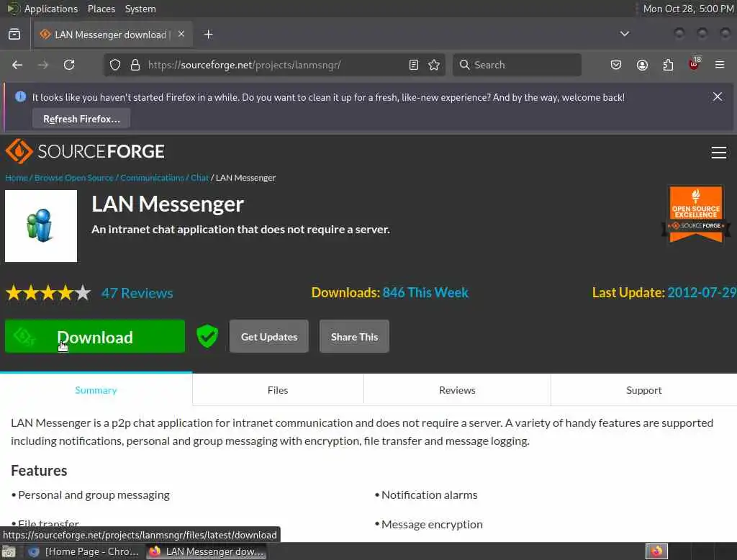Click the Refresh Firefox button
This screenshot has height=560, width=737.
(x=81, y=119)
